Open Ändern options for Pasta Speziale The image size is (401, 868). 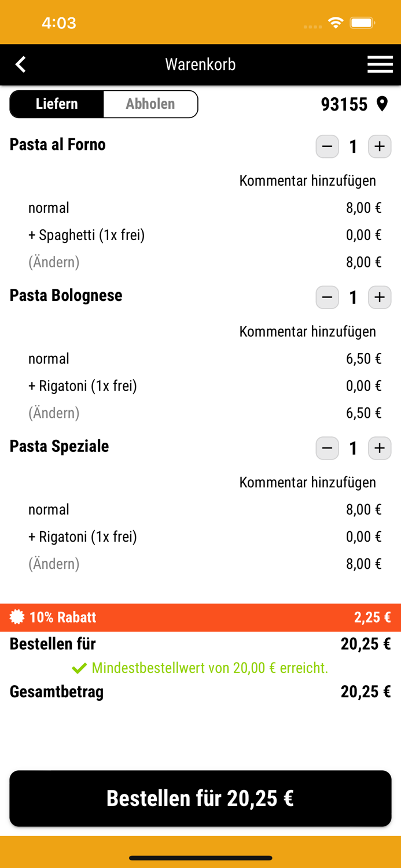click(53, 564)
